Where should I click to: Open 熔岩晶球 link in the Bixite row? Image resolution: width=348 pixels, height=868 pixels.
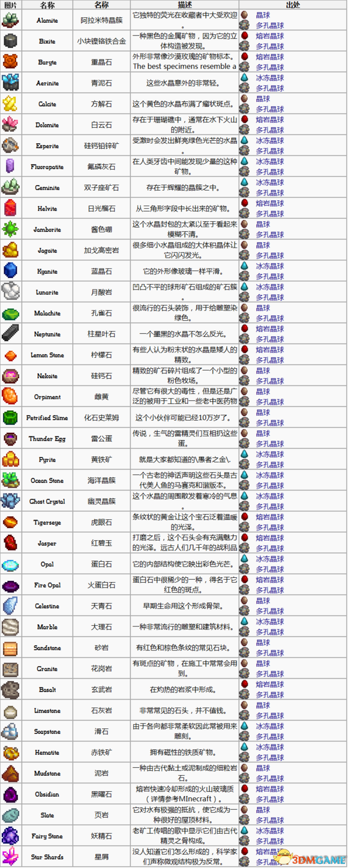tap(269, 36)
